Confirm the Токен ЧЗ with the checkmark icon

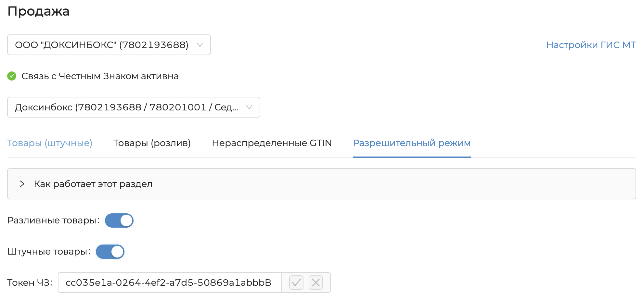pos(296,283)
